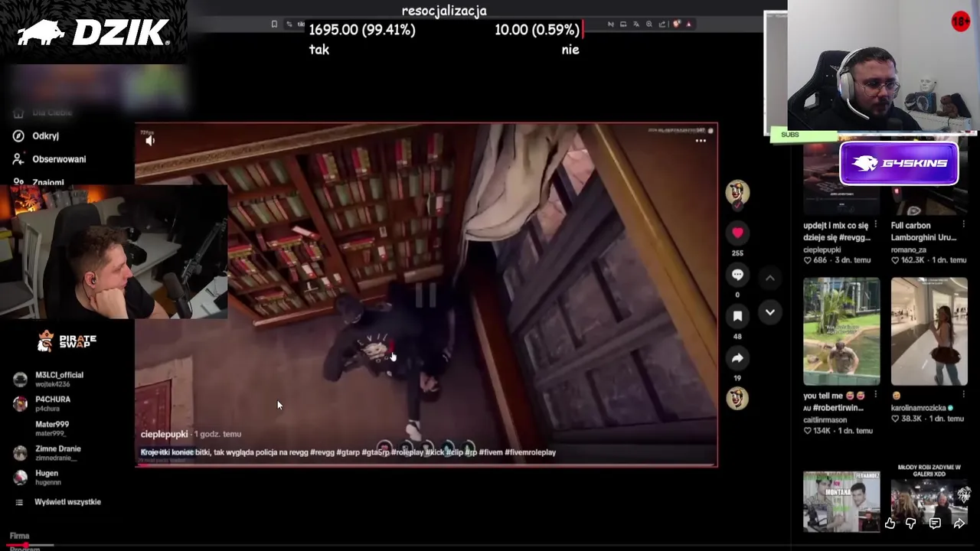Click the browser zoom magnifier icon
This screenshot has height=551, width=980.
coord(649,24)
